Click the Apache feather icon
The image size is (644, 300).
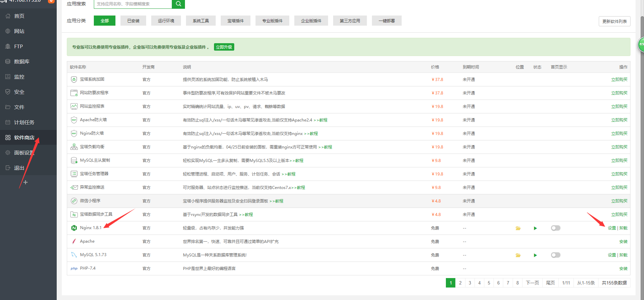tap(74, 241)
